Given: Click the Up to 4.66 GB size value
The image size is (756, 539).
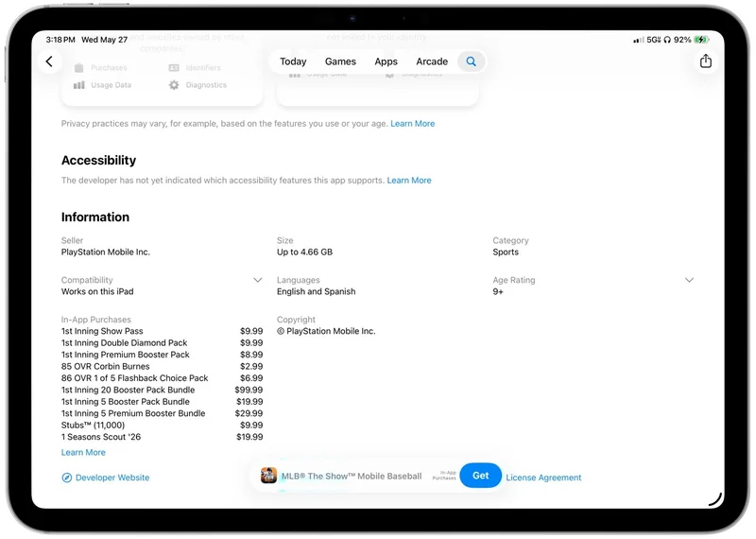Looking at the screenshot, I should click(x=304, y=252).
